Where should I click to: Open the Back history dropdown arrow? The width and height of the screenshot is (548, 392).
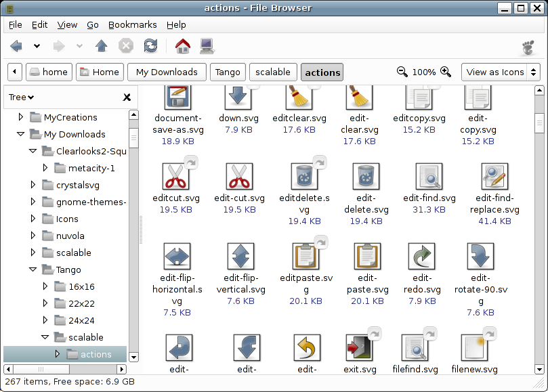pyautogui.click(x=37, y=46)
